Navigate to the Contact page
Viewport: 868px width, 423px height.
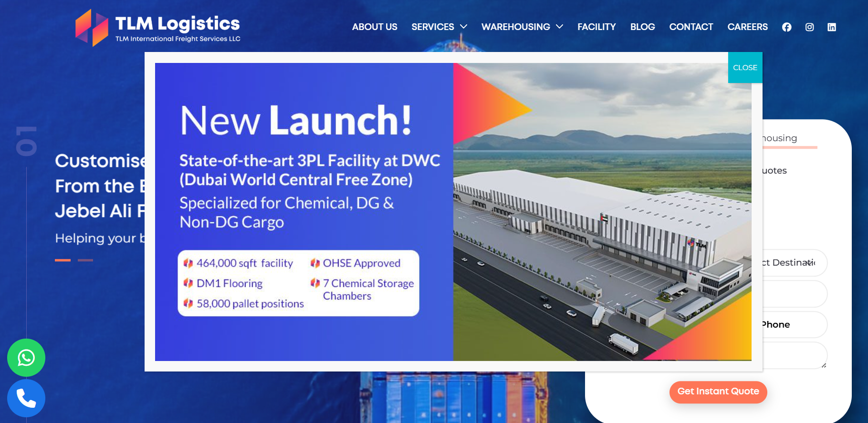click(691, 27)
